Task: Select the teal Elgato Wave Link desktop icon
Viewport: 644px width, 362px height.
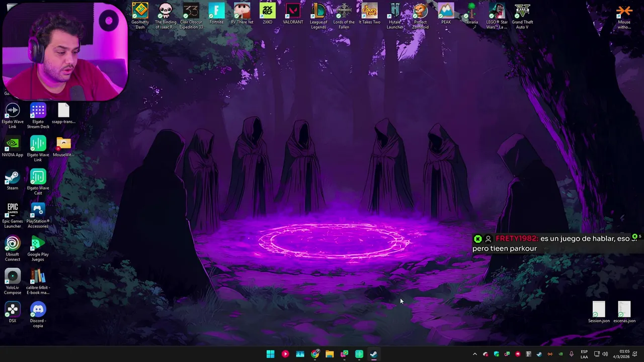Action: [38, 149]
